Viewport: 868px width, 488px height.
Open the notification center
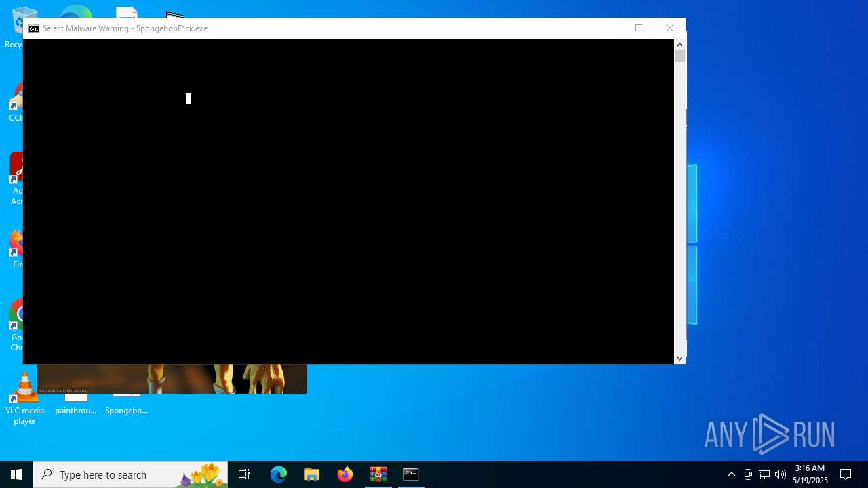tap(846, 474)
